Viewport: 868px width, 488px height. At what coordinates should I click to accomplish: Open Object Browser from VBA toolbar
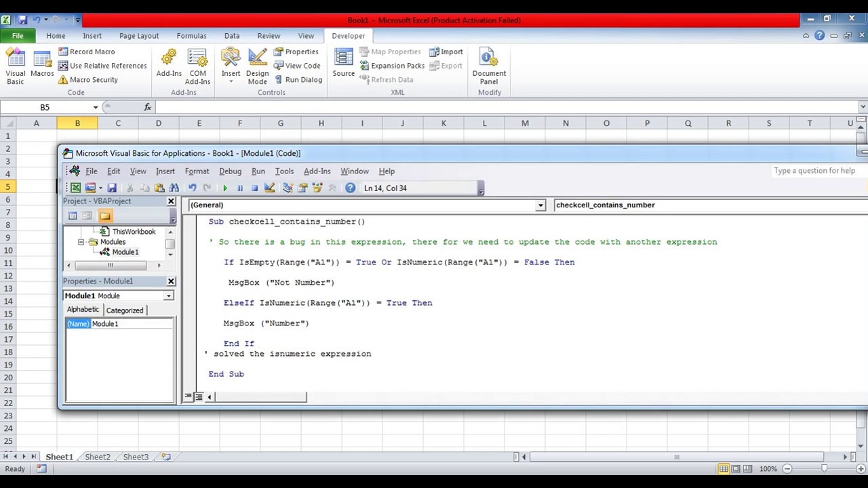pyautogui.click(x=317, y=188)
